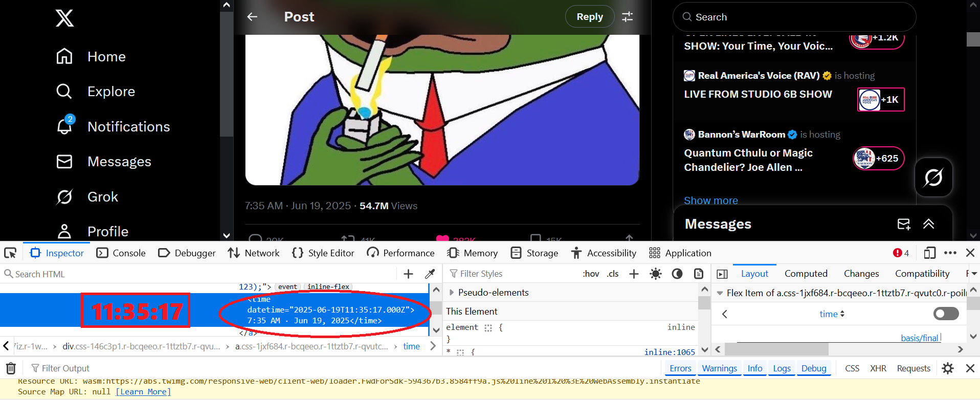The image size is (980, 400).
Task: Click the event badge on element
Action: (x=287, y=287)
